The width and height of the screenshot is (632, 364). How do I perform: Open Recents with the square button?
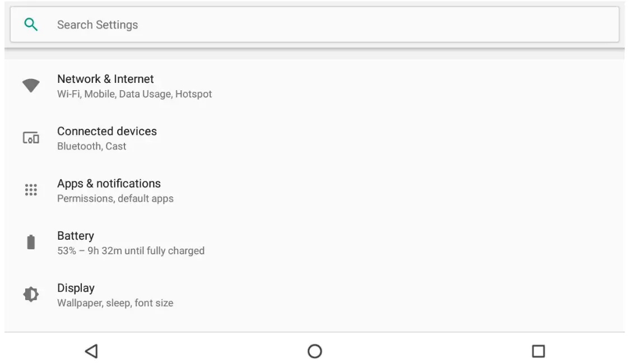coord(538,351)
